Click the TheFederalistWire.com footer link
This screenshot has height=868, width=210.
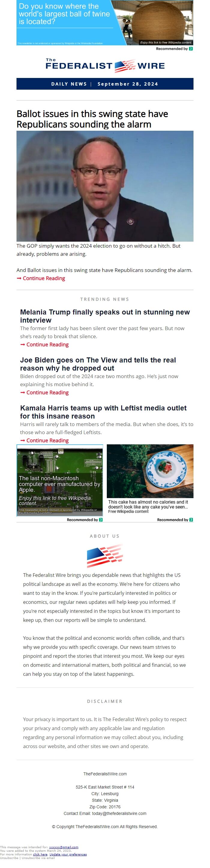[105, 774]
